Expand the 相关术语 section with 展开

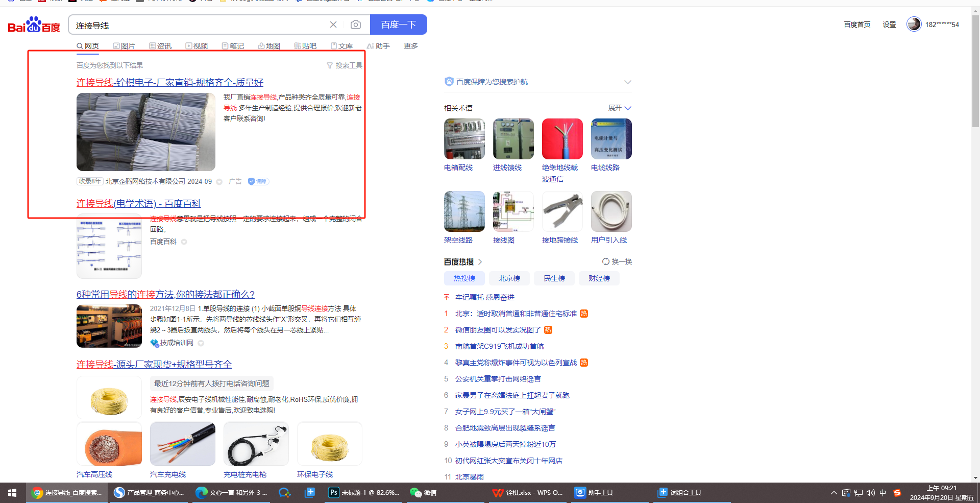[x=620, y=108]
